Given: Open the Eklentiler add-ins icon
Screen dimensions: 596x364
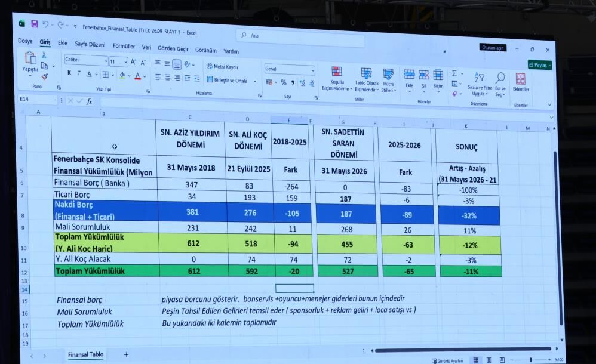Looking at the screenshot, I should 520,79.
